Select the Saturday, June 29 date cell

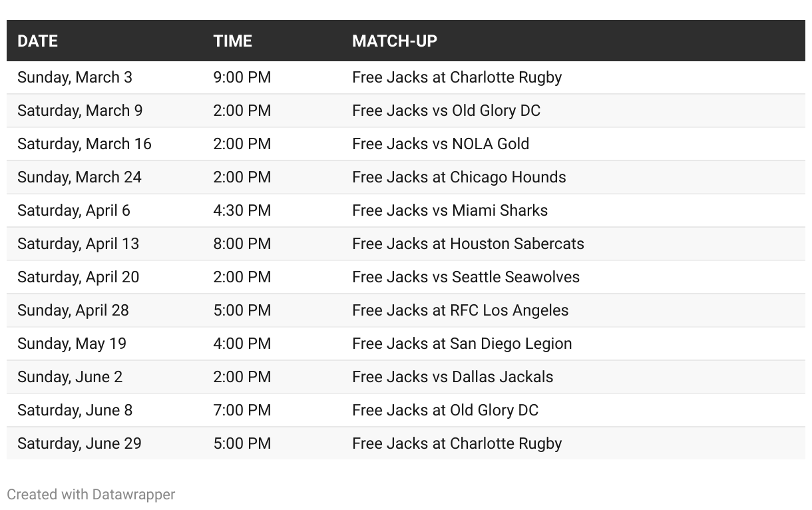click(x=79, y=443)
